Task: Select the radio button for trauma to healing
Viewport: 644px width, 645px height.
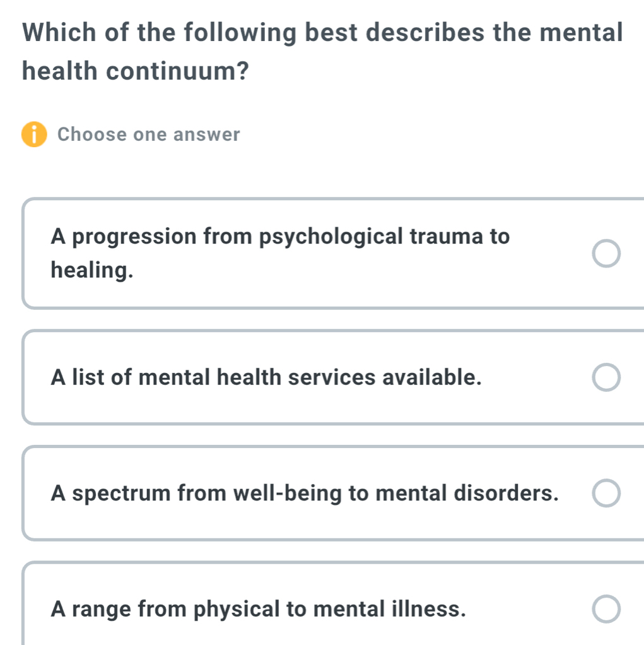Action: [x=607, y=254]
